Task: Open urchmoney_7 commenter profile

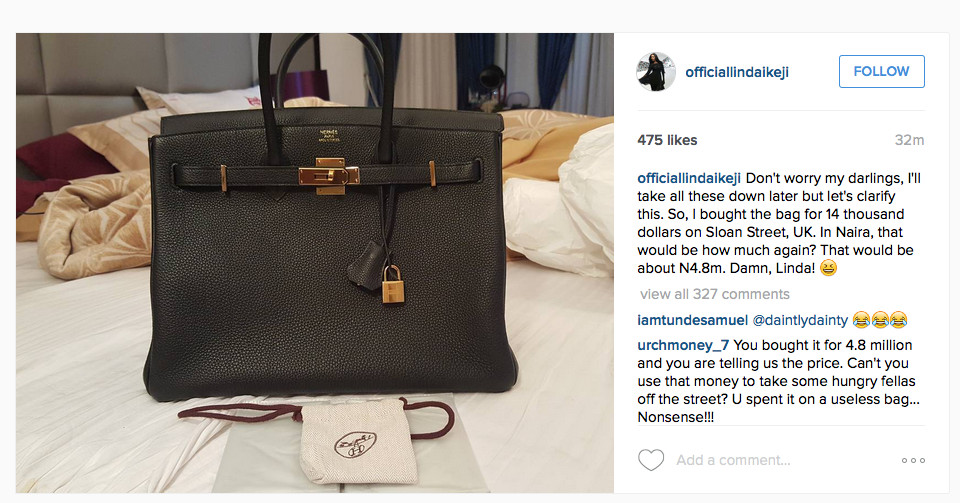Action: pos(683,345)
